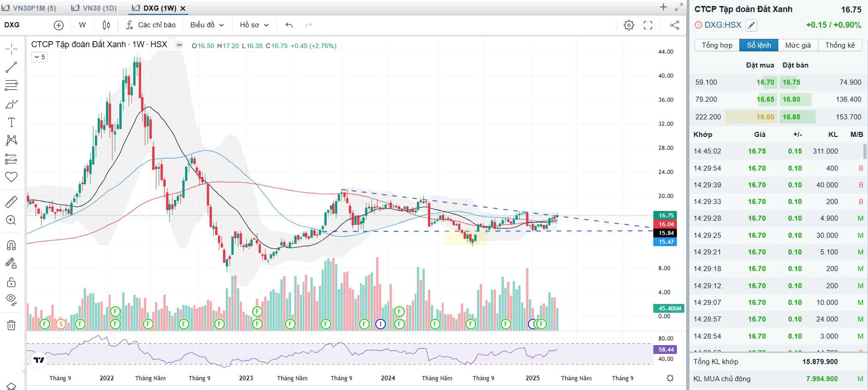This screenshot has height=390, width=868.
Task: Open chart settings gear icon
Action: coord(629,25)
